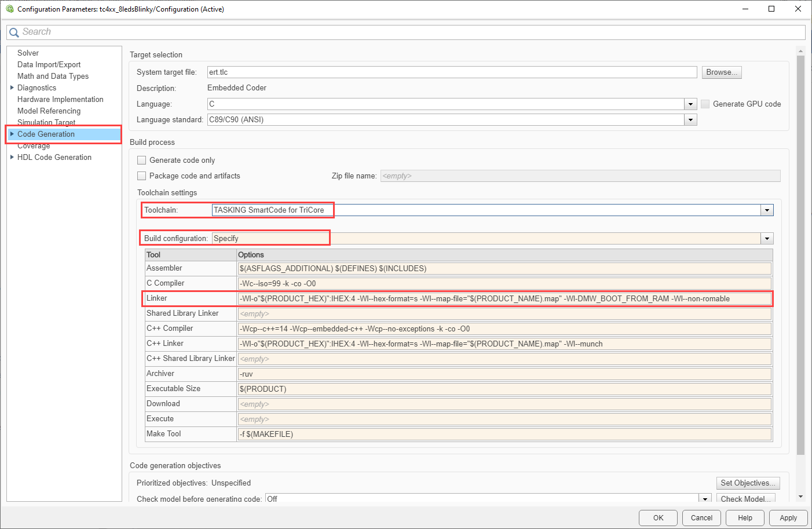Image resolution: width=812 pixels, height=529 pixels.
Task: Open the Language dropdown
Action: click(690, 103)
